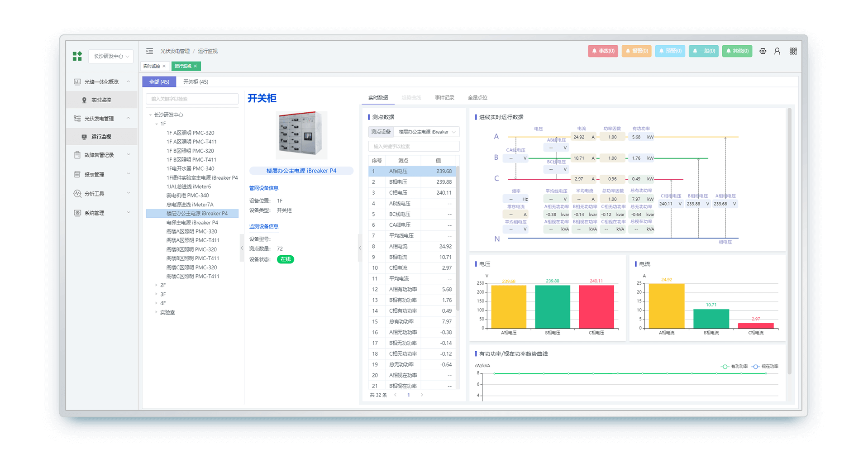
Task: Click the 光储一体化概览 chart icon
Action: (77, 82)
